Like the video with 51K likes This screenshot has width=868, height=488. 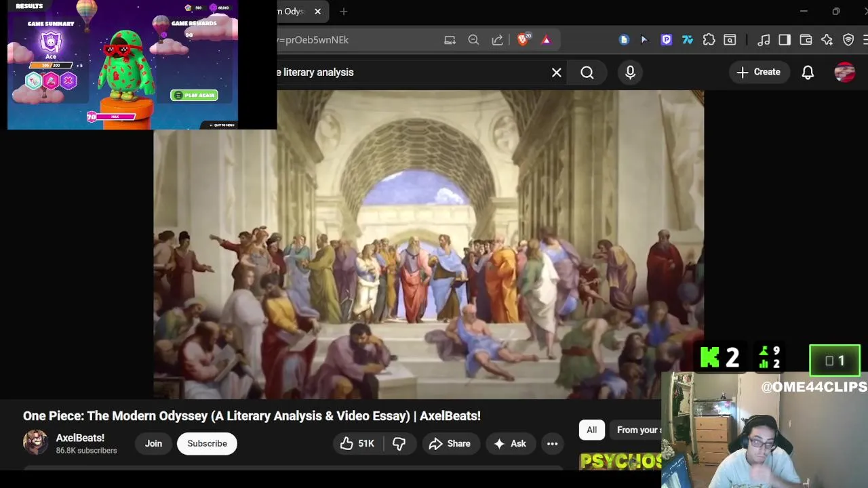coord(357,443)
